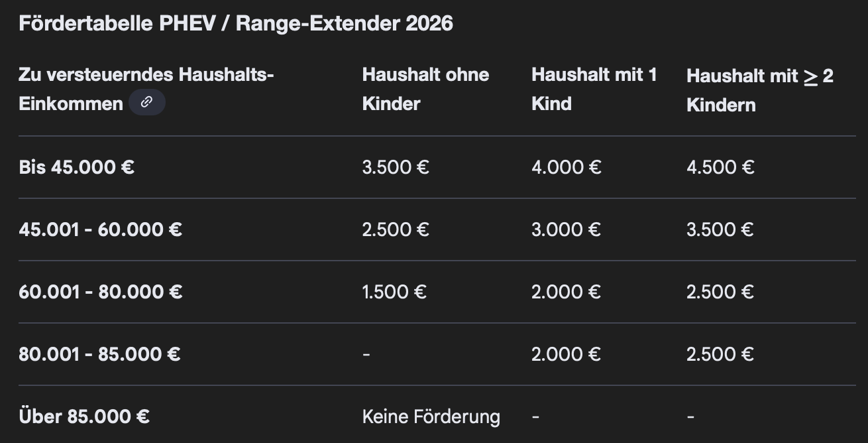Click 2.500 € in the 45.001 - 60.000 € row
Image resolution: width=868 pixels, height=443 pixels.
tap(396, 229)
